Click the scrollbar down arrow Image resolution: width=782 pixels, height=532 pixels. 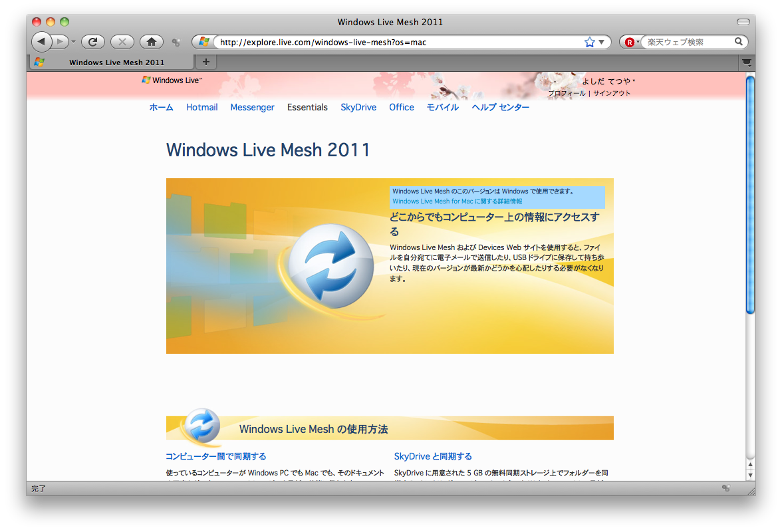[750, 475]
